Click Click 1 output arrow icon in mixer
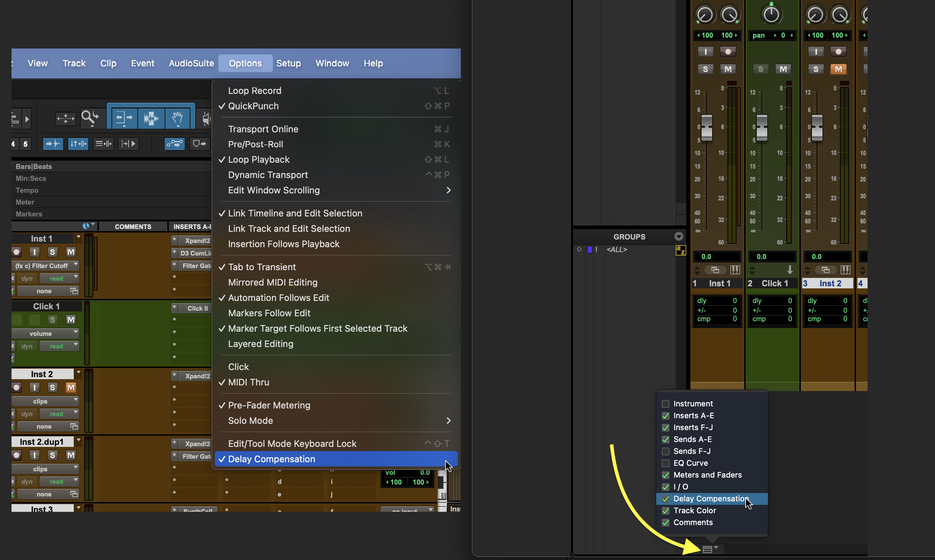The height and width of the screenshot is (560, 935). pyautogui.click(x=790, y=270)
